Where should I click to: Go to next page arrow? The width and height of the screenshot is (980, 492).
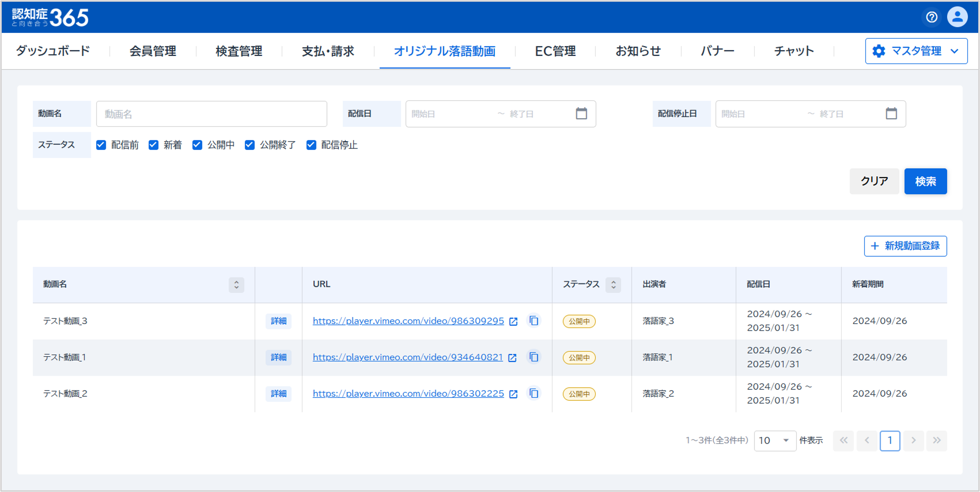click(x=913, y=440)
